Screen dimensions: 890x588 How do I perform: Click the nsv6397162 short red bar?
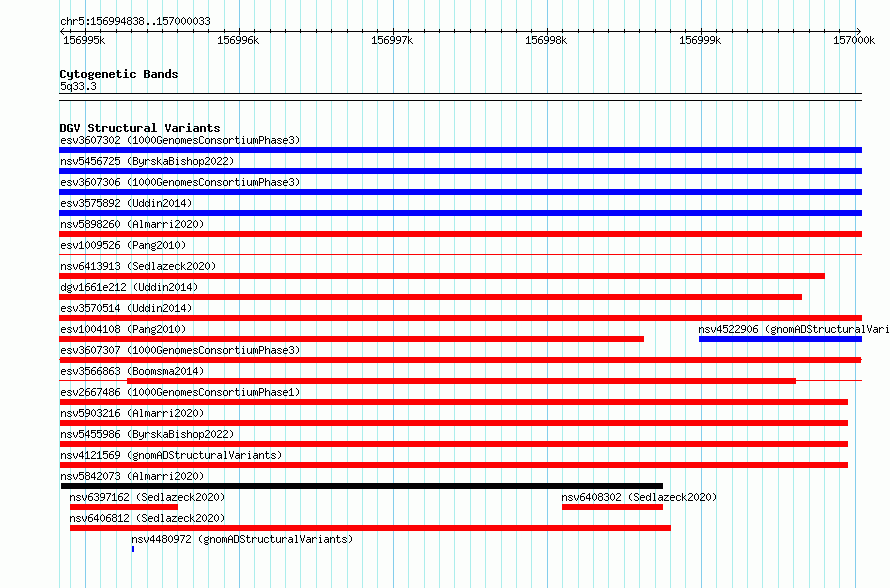tap(124, 507)
